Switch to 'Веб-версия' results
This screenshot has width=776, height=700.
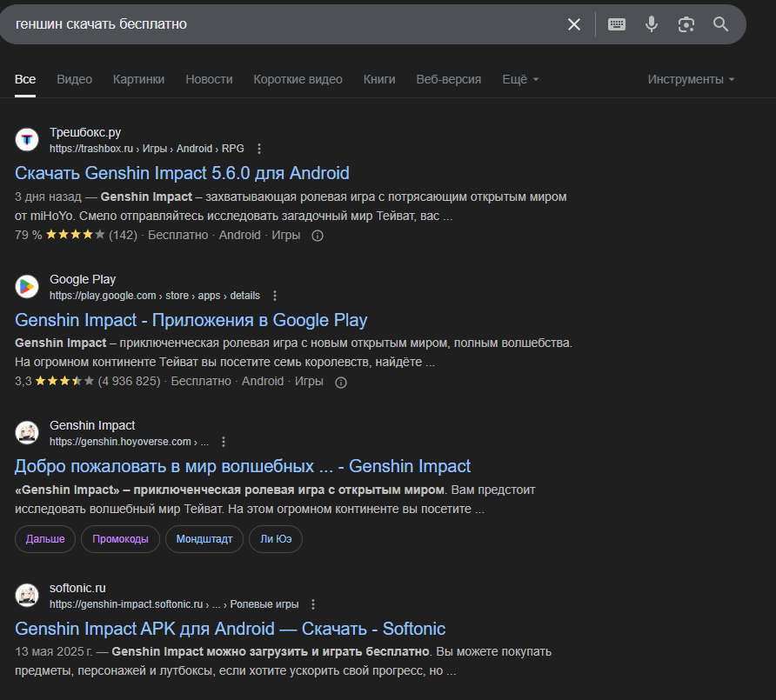448,79
